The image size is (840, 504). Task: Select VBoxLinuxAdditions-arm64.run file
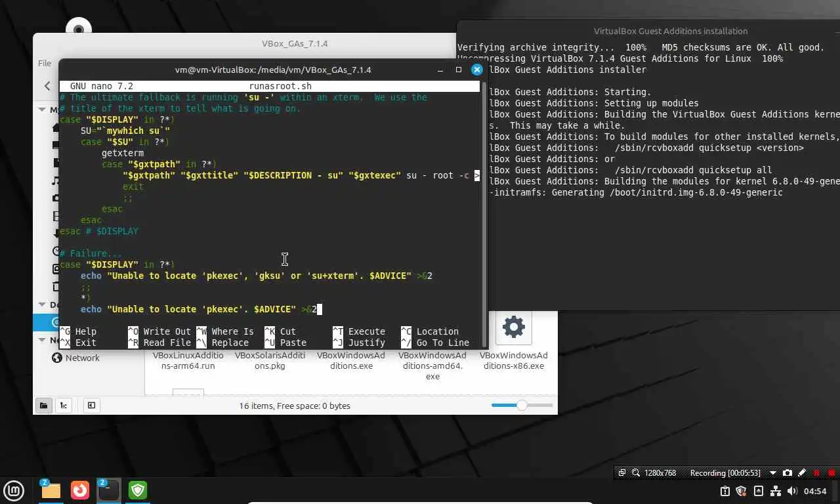click(x=188, y=360)
